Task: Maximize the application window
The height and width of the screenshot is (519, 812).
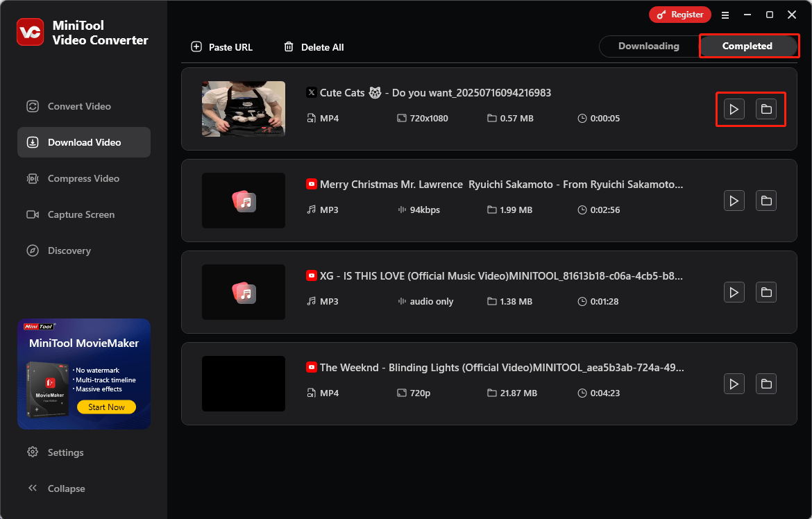Action: [770, 15]
